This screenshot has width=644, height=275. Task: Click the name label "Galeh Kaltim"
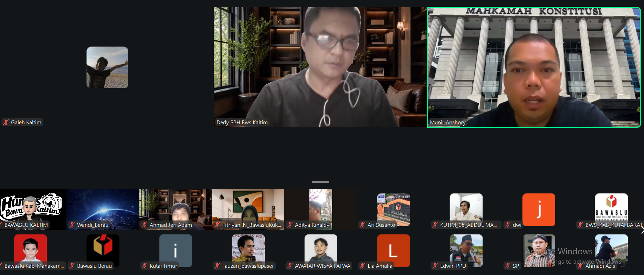26,122
